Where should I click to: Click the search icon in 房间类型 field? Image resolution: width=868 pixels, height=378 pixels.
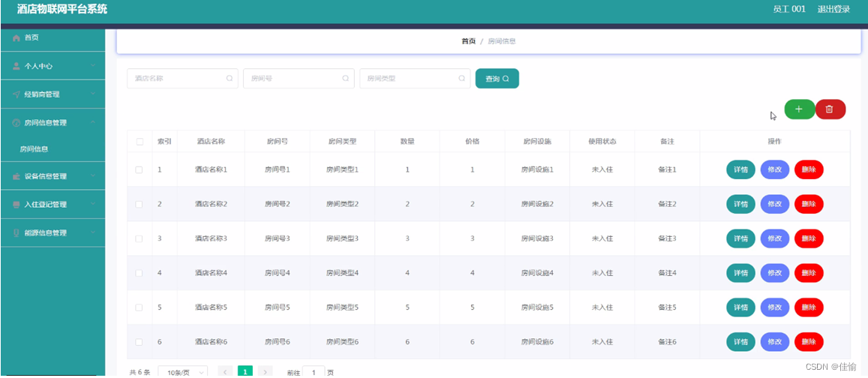click(461, 79)
